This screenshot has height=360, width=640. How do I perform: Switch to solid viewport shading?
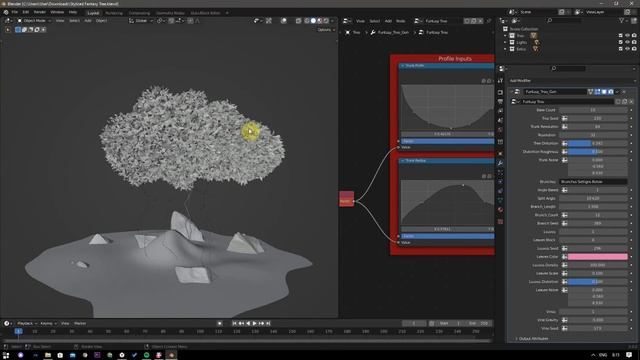[313, 20]
